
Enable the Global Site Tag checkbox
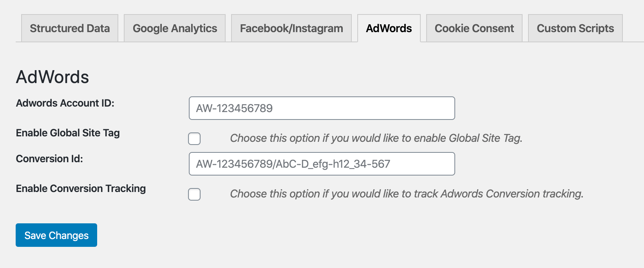[194, 139]
